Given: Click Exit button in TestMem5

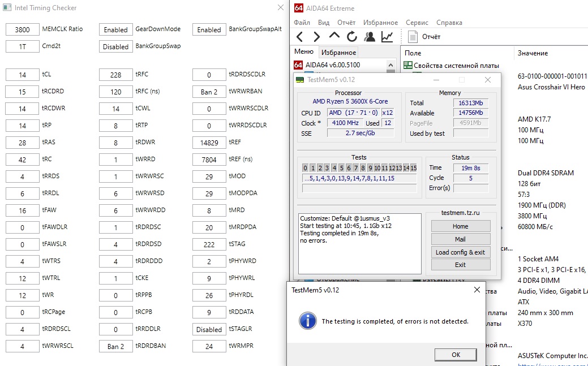Looking at the screenshot, I should pyautogui.click(x=461, y=265).
